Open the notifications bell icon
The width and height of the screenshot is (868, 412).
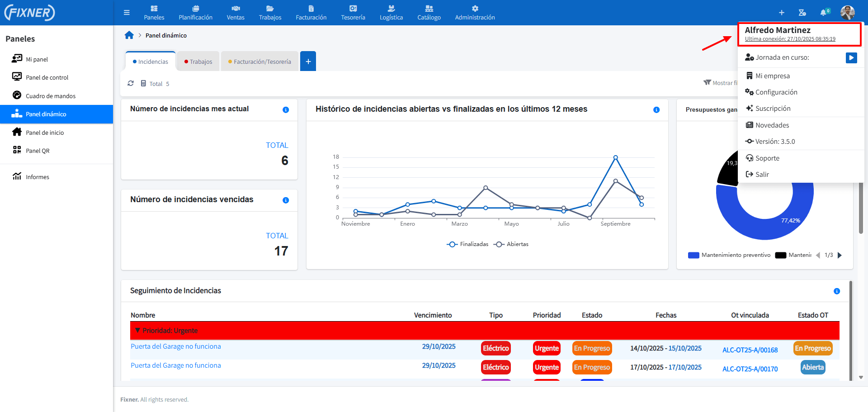click(823, 13)
